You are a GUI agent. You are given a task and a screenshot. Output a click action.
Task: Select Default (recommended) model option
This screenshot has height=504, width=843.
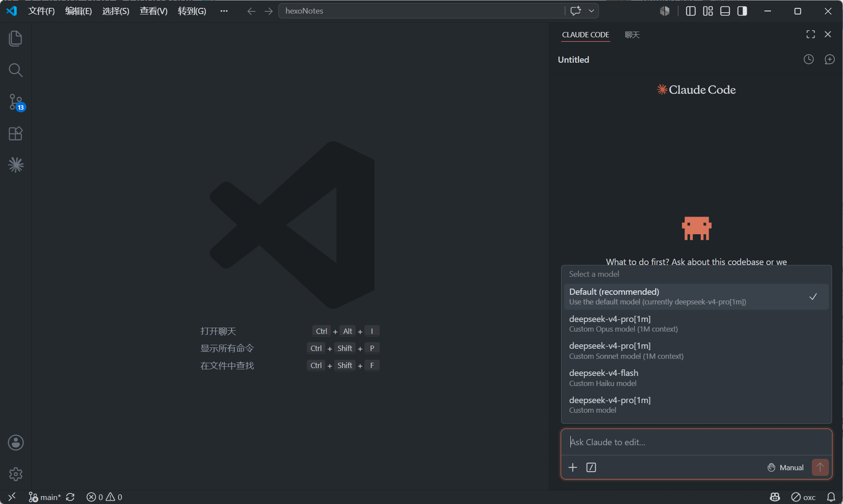click(x=696, y=297)
